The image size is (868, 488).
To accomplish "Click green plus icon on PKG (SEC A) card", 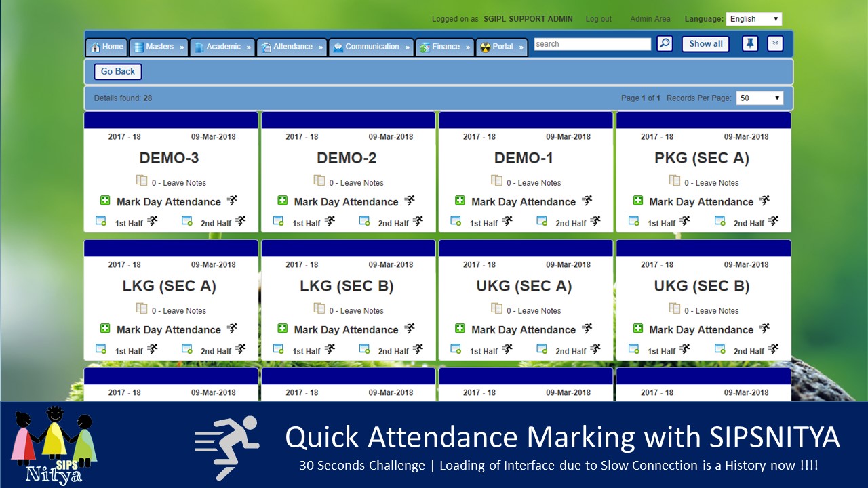I will coord(638,201).
